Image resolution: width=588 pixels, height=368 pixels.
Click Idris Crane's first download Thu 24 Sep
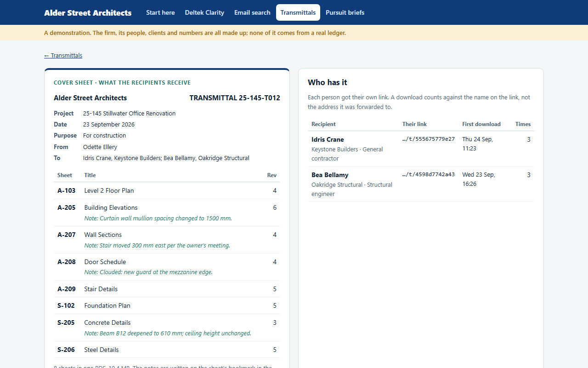478,144
